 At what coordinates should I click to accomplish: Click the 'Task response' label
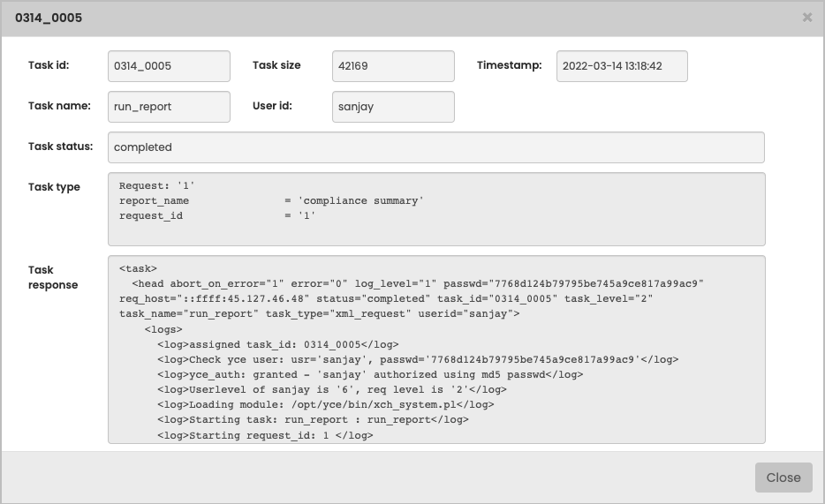point(53,277)
